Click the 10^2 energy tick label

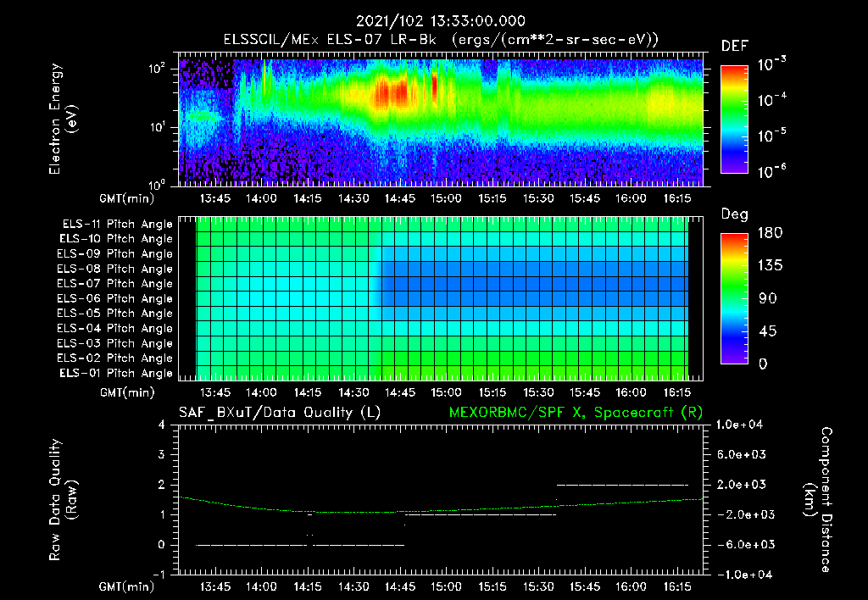pyautogui.click(x=157, y=69)
